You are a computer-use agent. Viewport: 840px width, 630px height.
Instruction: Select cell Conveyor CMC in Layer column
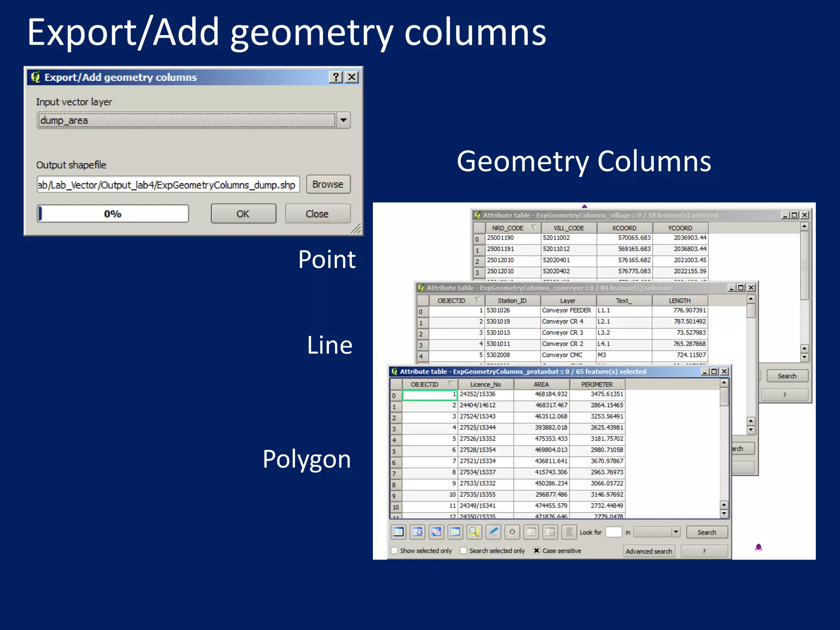(x=568, y=355)
